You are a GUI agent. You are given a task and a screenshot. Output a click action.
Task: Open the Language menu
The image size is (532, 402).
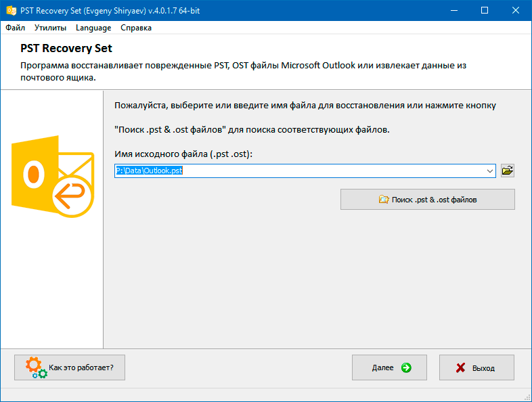[x=93, y=28]
